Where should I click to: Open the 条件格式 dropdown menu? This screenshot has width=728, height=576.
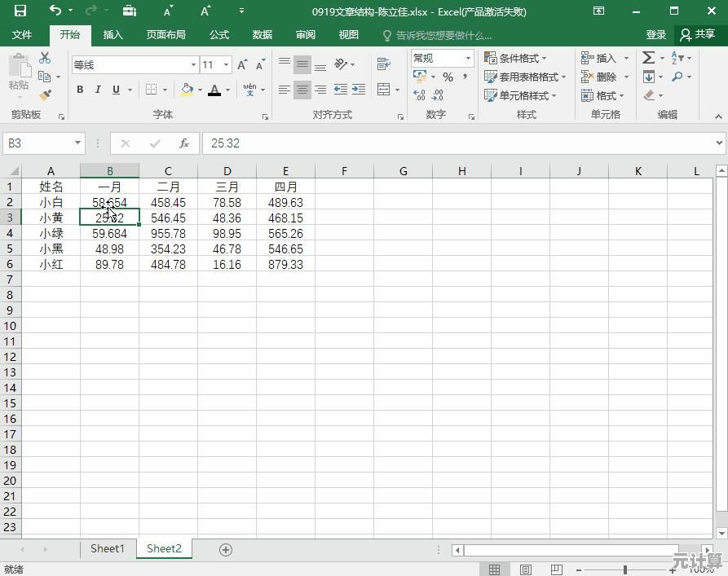515,58
